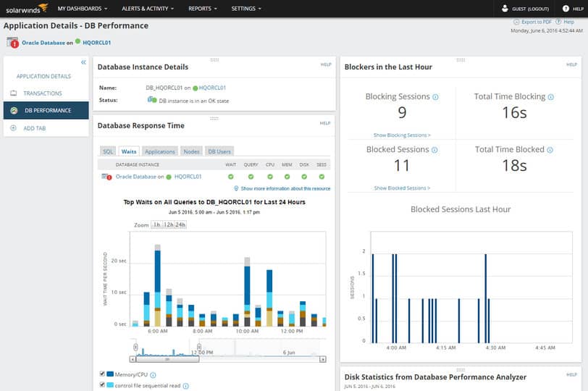Screen dimensions: 588x391
Task: Click the Add Tab plus icon
Action: click(x=13, y=128)
